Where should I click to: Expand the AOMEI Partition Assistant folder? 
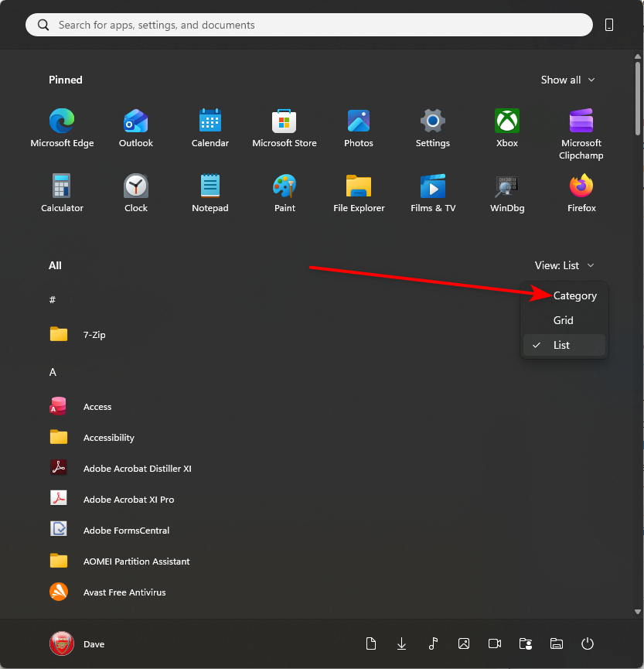(x=120, y=561)
